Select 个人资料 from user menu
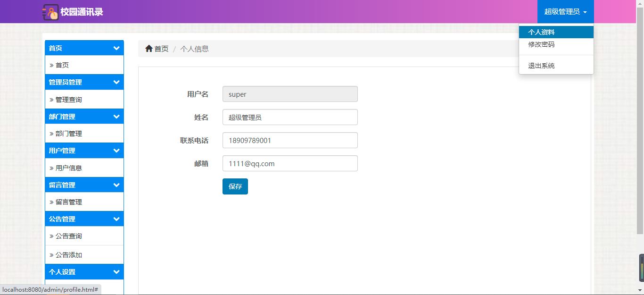644x295 pixels. (x=556, y=32)
